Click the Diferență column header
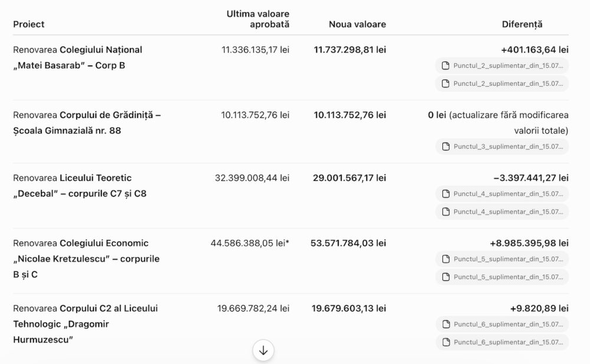The width and height of the screenshot is (590, 364). (522, 24)
